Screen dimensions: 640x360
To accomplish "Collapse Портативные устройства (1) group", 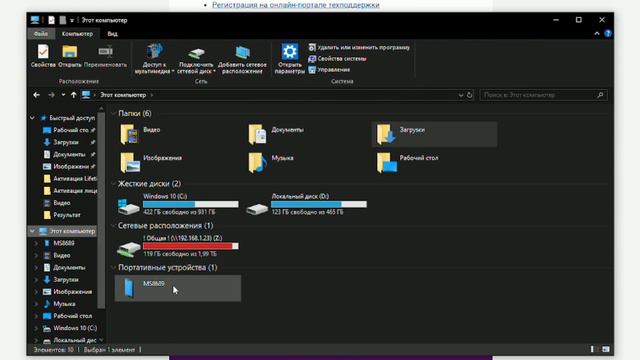I will coord(113,267).
